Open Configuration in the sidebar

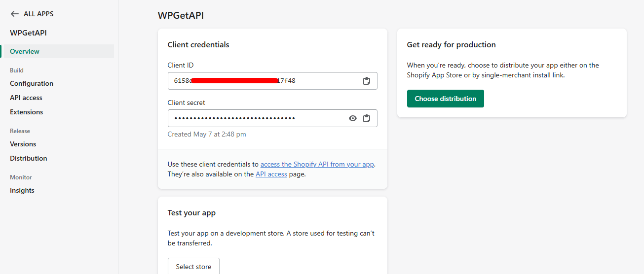[x=32, y=83]
